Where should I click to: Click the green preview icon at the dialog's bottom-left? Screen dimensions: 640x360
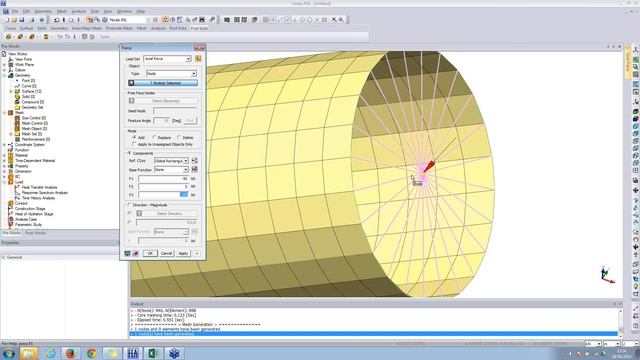tap(127, 253)
